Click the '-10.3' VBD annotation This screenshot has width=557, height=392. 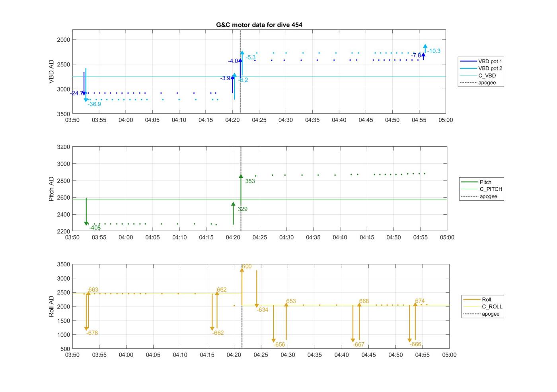tap(434, 51)
